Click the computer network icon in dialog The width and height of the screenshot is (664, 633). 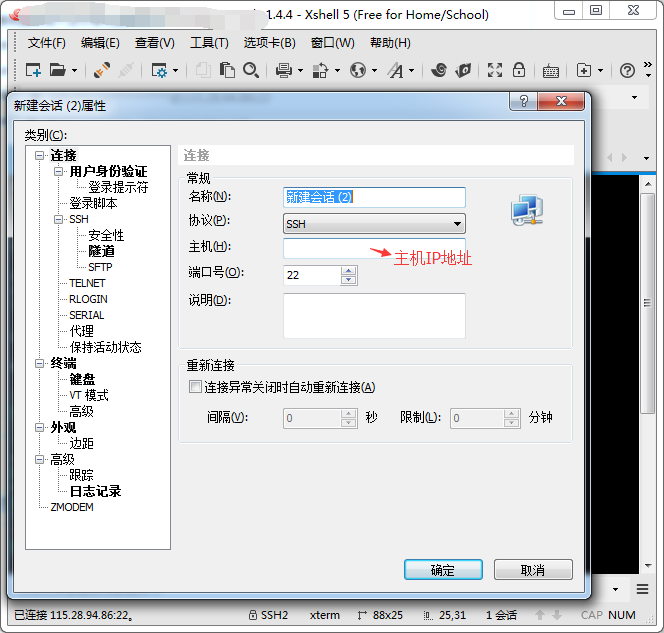coord(527,210)
